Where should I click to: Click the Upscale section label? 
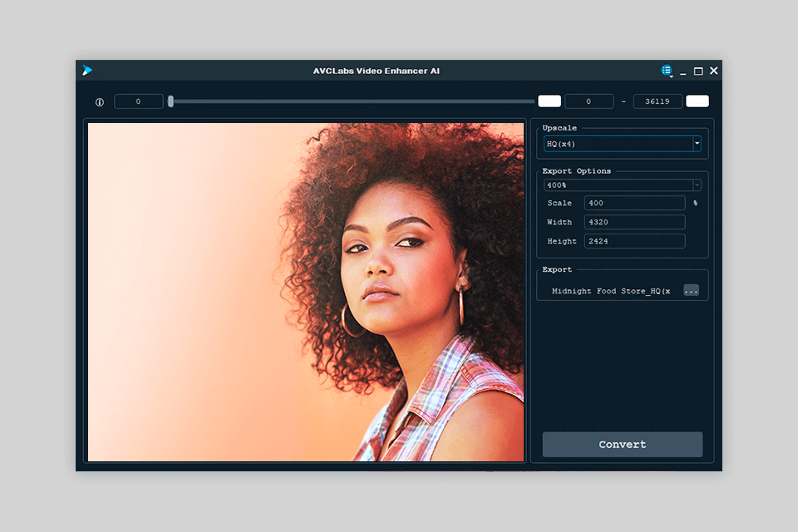(x=559, y=128)
